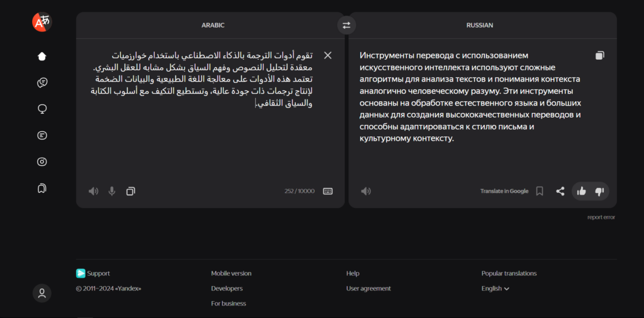The width and height of the screenshot is (644, 318).
Task: Clear the Arabic source text
Action: coord(328,55)
